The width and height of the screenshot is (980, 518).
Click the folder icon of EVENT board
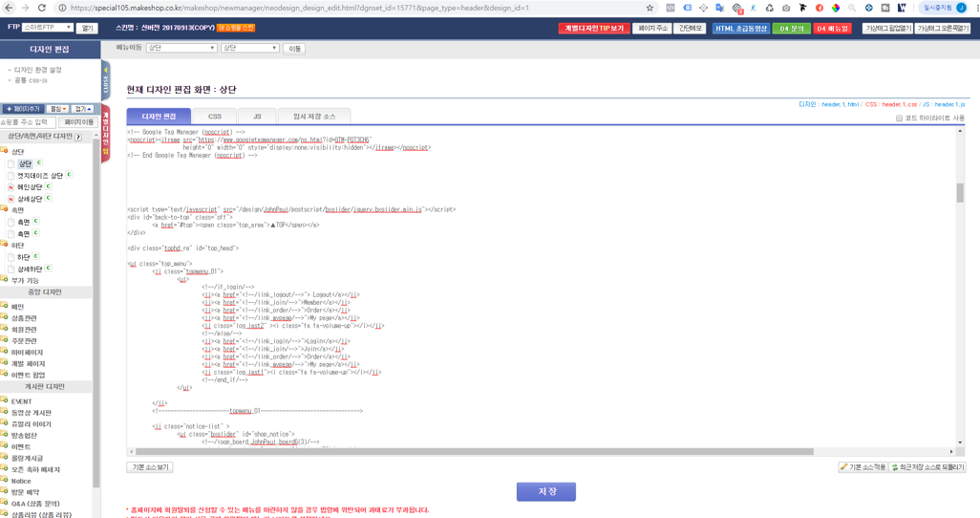coord(5,400)
